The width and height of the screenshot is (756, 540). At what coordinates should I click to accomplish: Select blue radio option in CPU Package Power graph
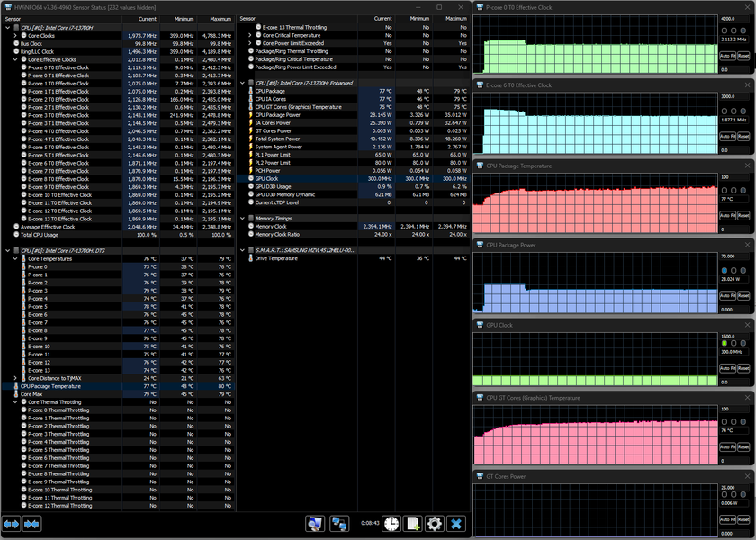click(x=724, y=271)
